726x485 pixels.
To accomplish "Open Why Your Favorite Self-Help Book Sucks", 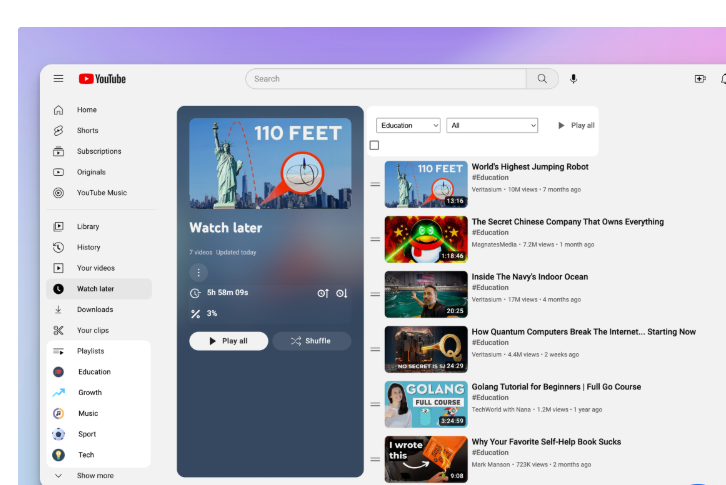I will click(x=546, y=442).
